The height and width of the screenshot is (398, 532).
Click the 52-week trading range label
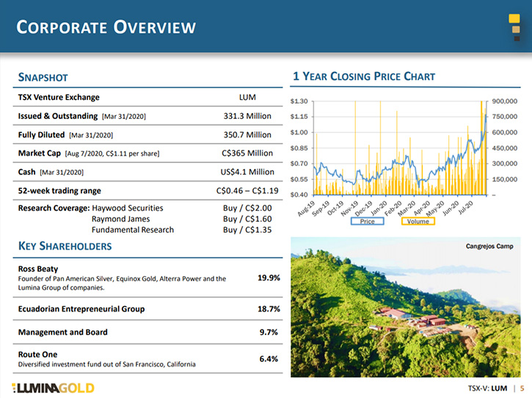[59, 190]
